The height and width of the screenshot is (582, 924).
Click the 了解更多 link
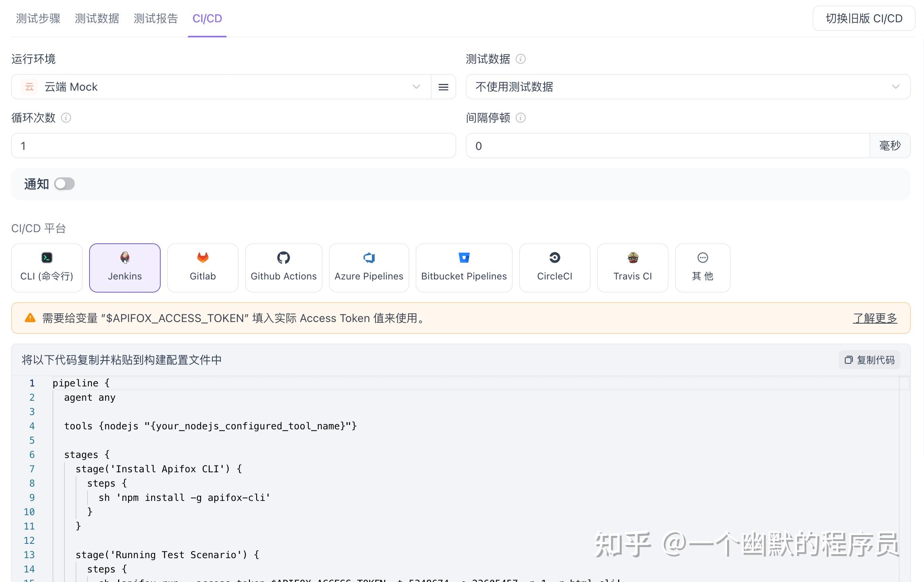click(x=874, y=318)
